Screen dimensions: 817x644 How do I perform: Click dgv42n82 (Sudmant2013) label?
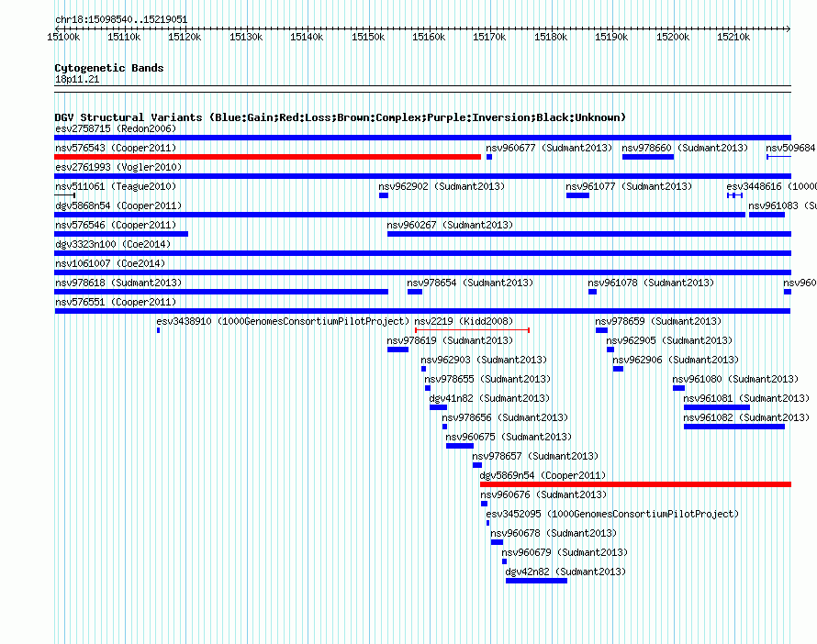pyautogui.click(x=565, y=572)
